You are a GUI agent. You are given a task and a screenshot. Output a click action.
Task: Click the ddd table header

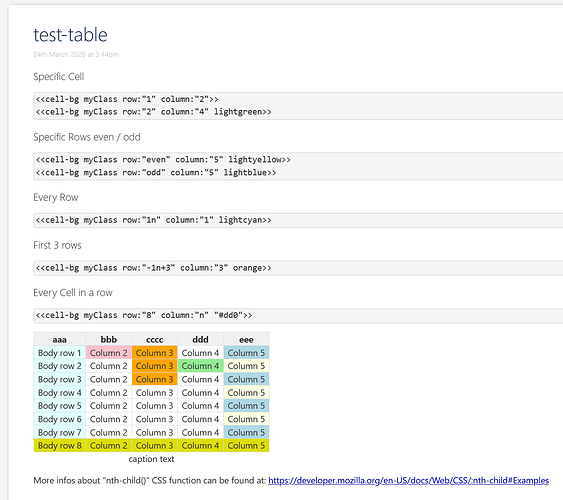click(200, 340)
